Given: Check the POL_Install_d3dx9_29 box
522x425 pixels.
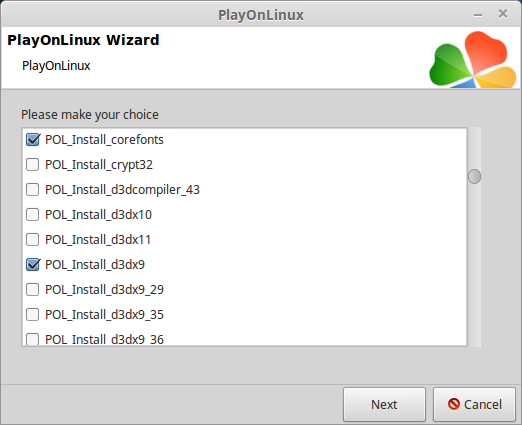Looking at the screenshot, I should click(33, 290).
